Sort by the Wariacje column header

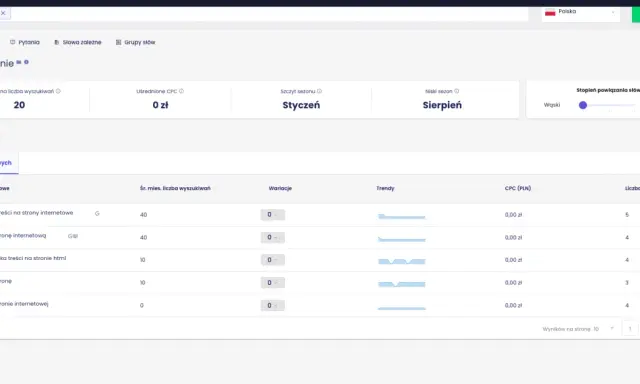tap(280, 188)
